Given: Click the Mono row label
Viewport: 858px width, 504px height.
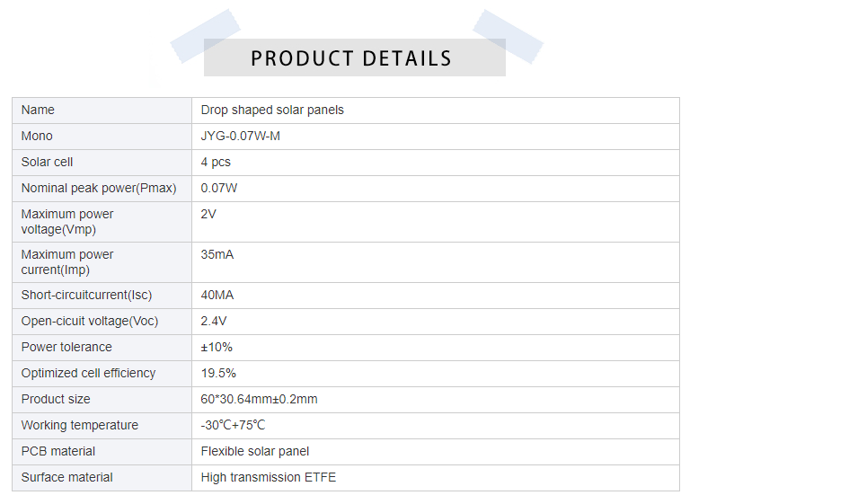Looking at the screenshot, I should pyautogui.click(x=37, y=137).
